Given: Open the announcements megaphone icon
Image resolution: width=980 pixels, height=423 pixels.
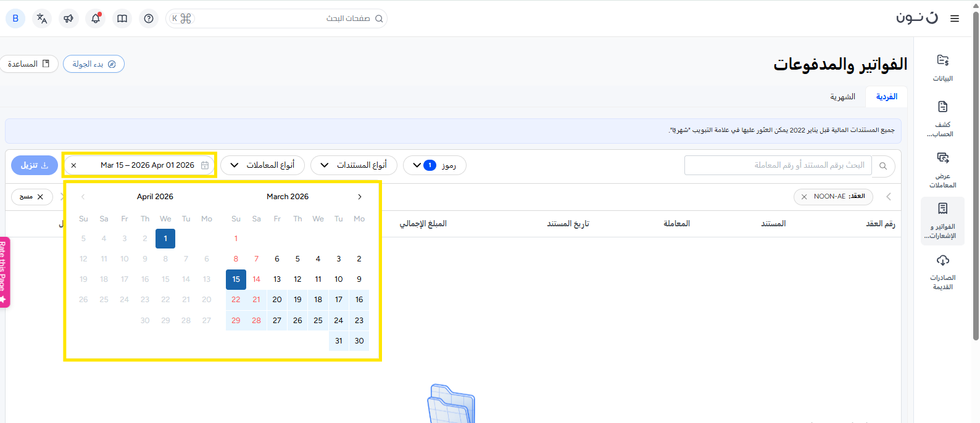Looking at the screenshot, I should [69, 18].
